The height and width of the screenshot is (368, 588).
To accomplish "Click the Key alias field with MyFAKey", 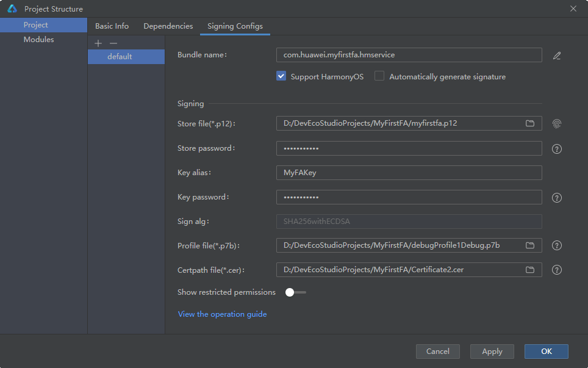I will point(409,173).
